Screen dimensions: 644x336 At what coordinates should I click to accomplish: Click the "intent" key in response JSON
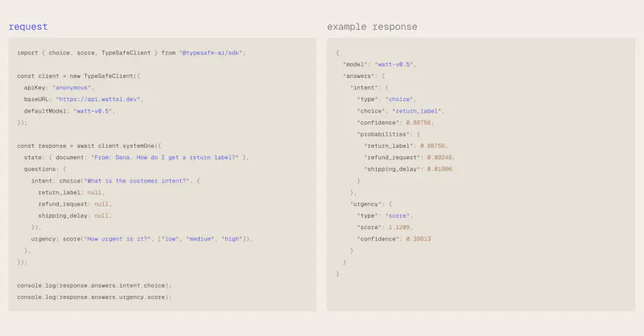pyautogui.click(x=365, y=88)
